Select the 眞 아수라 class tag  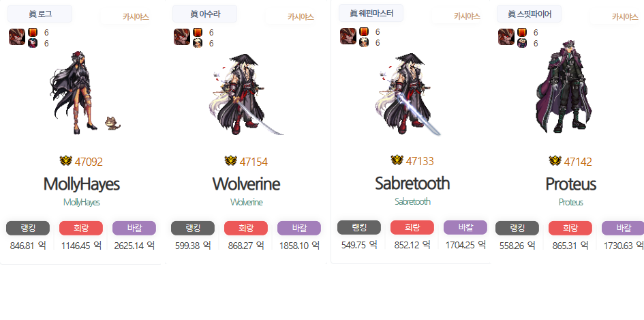204,14
